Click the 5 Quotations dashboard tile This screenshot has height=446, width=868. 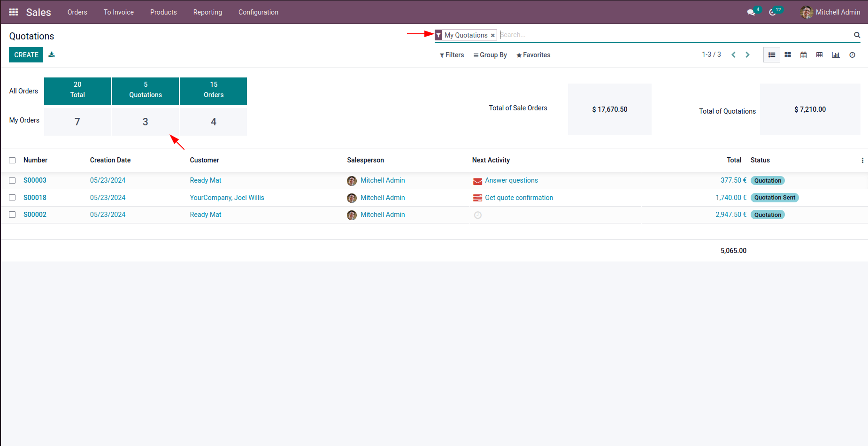[146, 91]
